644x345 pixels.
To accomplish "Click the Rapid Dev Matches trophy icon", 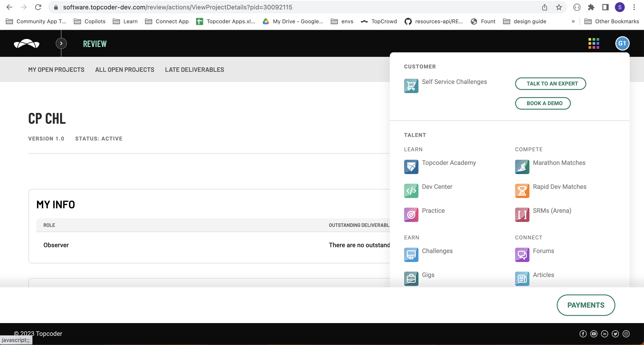I will pyautogui.click(x=522, y=191).
